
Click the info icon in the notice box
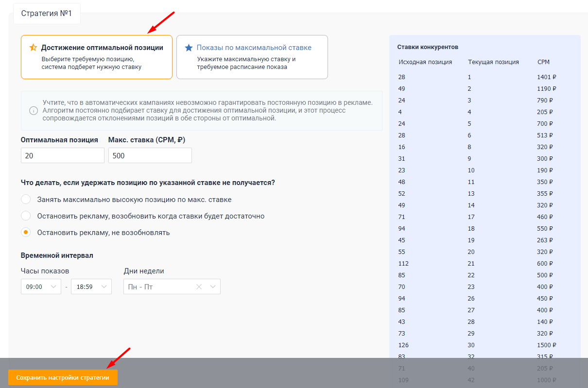tap(34, 110)
